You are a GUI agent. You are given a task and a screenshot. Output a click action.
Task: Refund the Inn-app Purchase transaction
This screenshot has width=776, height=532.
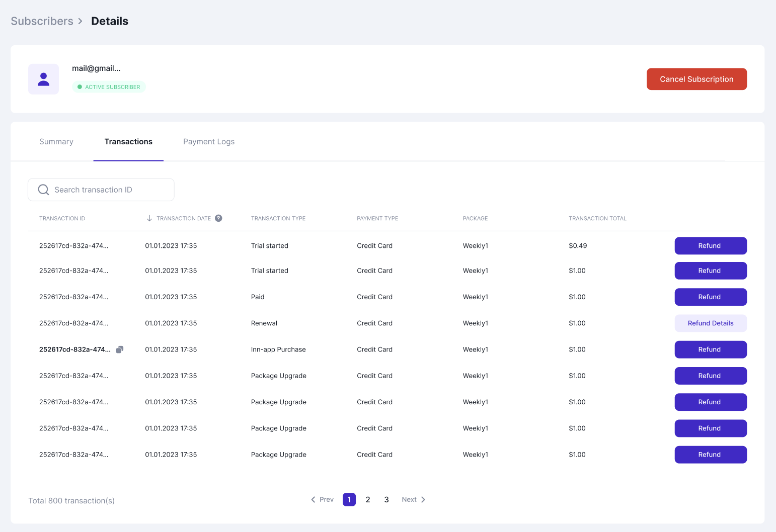pos(710,349)
